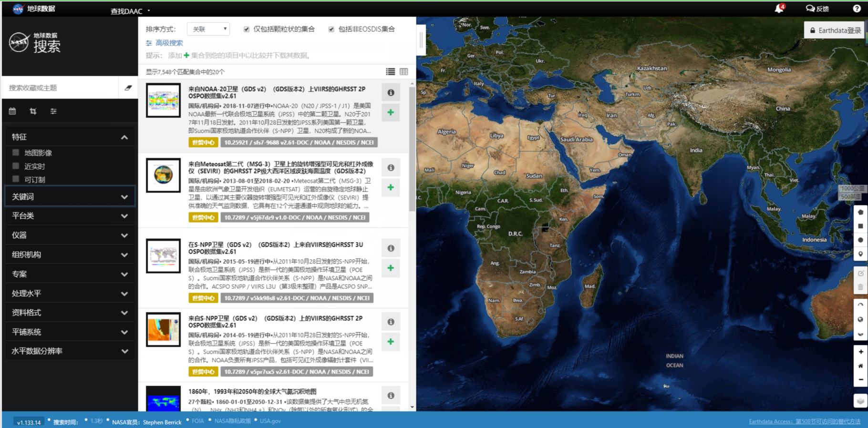Open the map layers switcher

[860, 401]
